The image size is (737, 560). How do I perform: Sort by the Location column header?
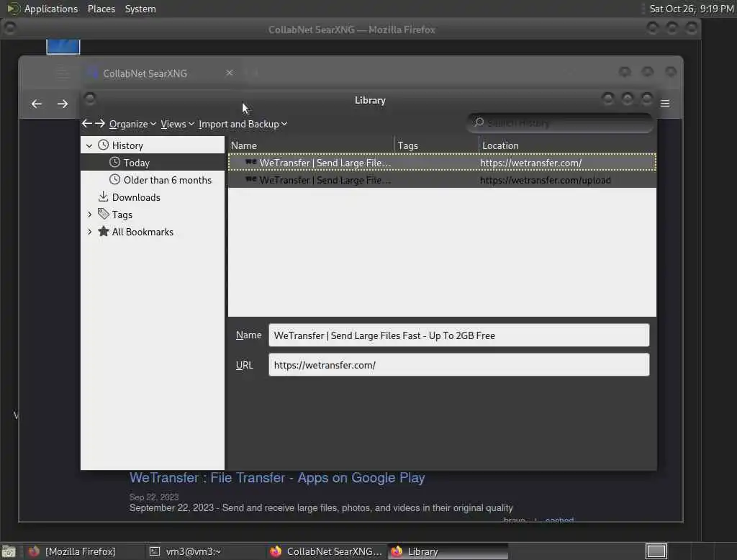[x=567, y=146]
